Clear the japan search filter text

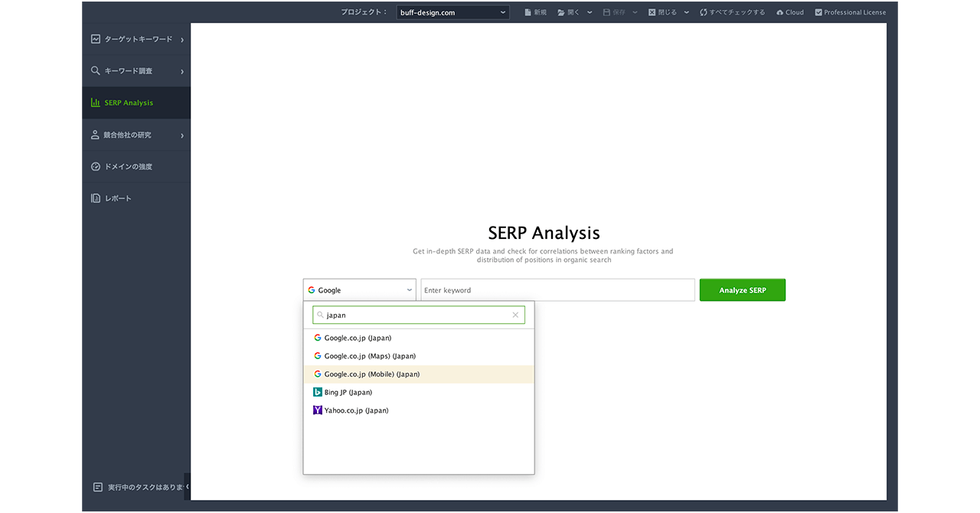point(515,315)
